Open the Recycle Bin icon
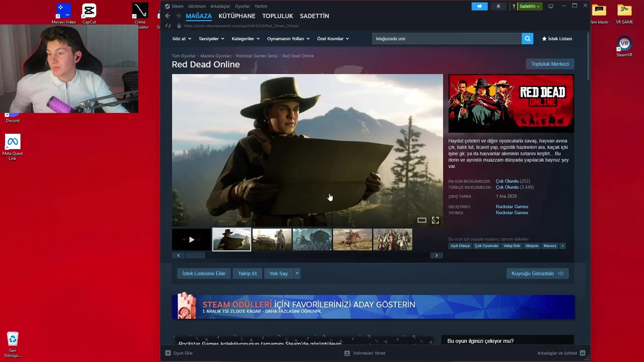Screen dimensions: 644x362 (13, 344)
